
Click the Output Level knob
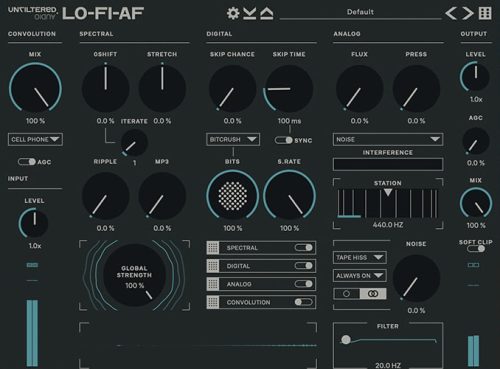tap(475, 77)
